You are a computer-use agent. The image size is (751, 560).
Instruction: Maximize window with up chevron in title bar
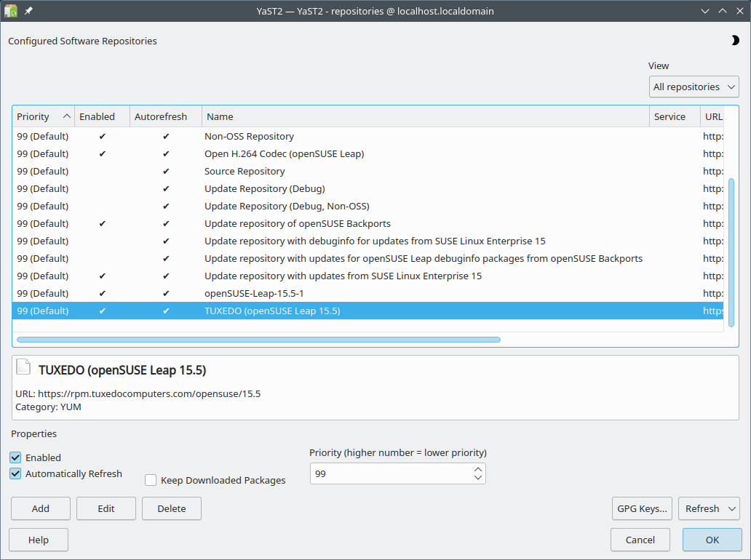coord(723,10)
